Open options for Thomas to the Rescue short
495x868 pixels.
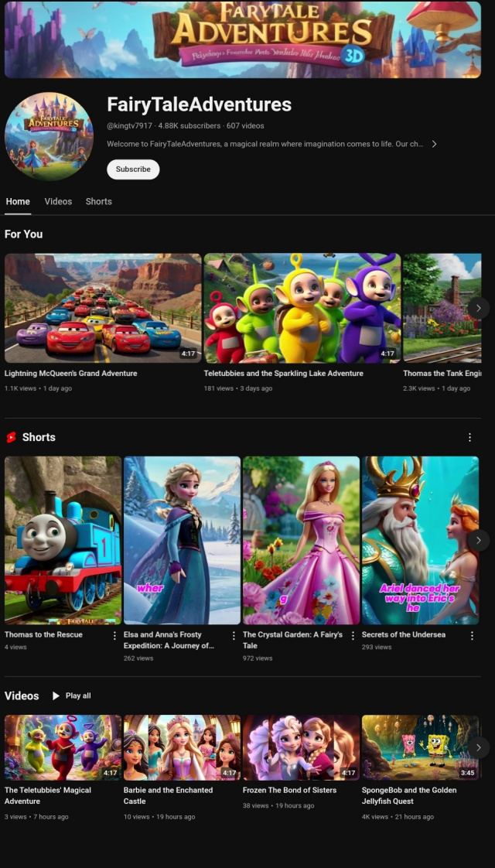pyautogui.click(x=114, y=635)
